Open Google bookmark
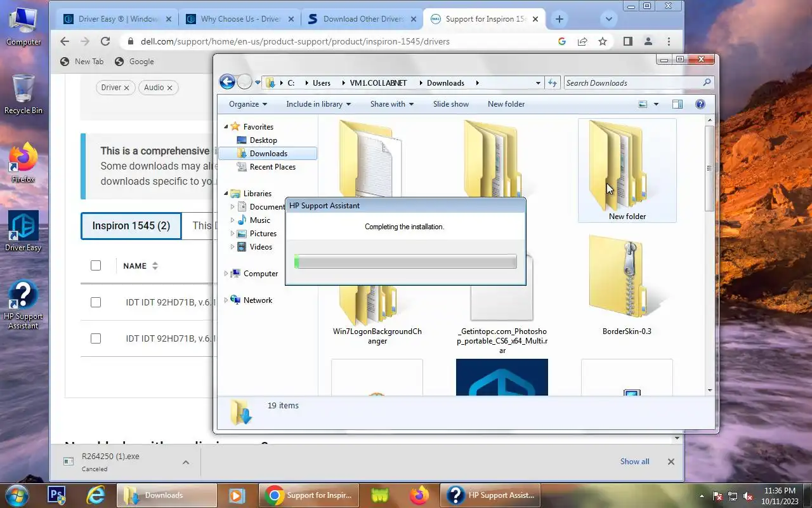 (134, 62)
